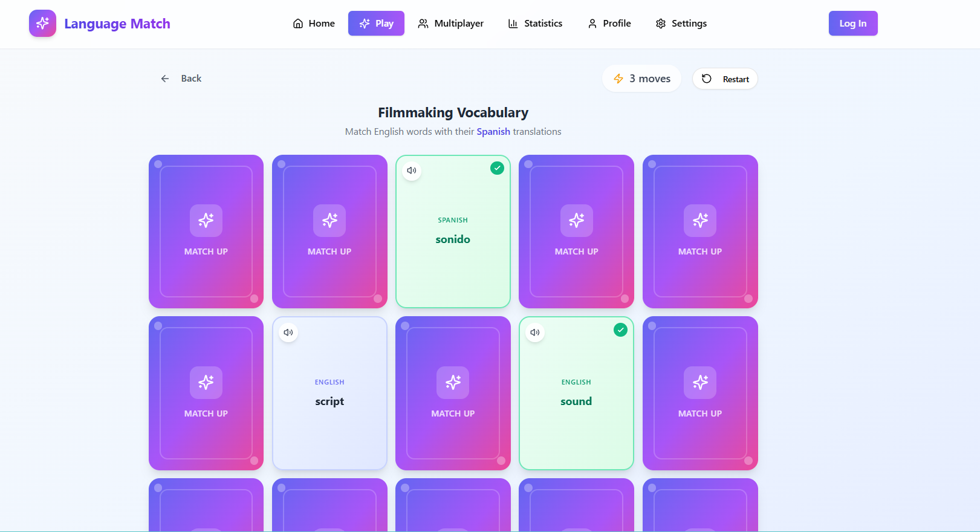Play audio for the sound card
Screen dimensions: 980x532
tap(535, 332)
